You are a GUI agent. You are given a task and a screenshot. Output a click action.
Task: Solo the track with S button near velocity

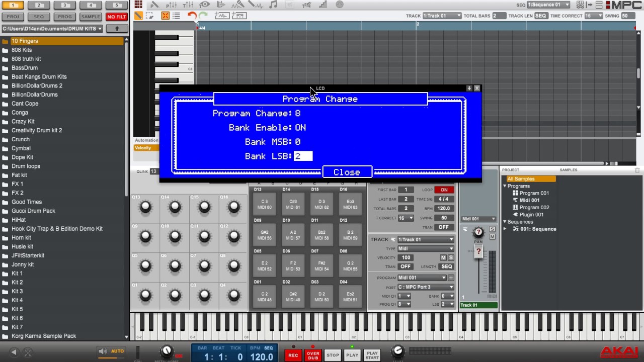(451, 257)
